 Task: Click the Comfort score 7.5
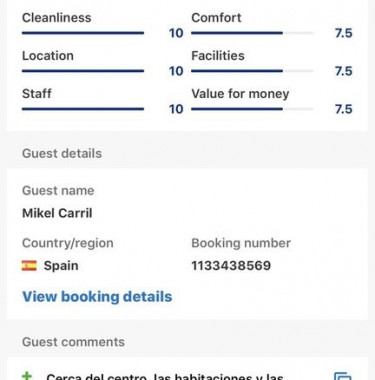[343, 33]
